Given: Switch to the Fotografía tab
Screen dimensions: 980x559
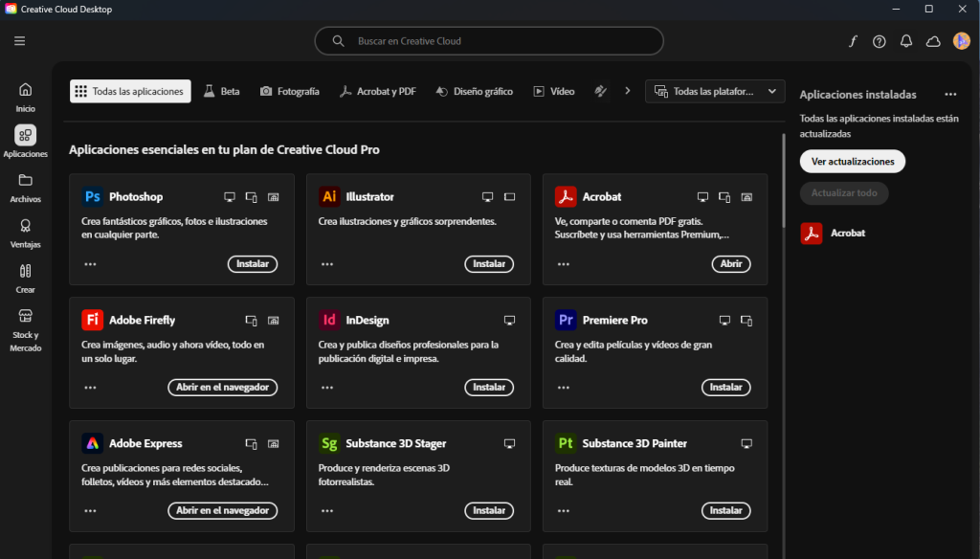Looking at the screenshot, I should click(290, 92).
